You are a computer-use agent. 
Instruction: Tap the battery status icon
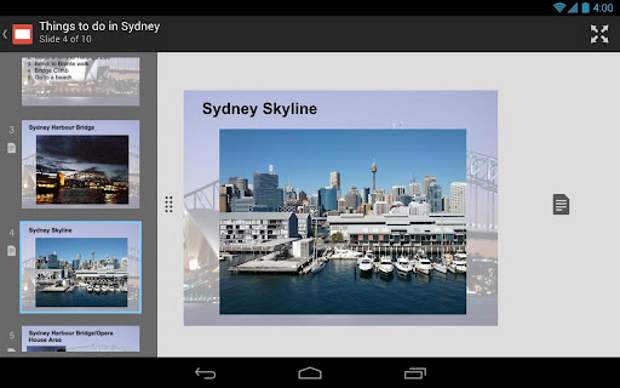[586, 8]
